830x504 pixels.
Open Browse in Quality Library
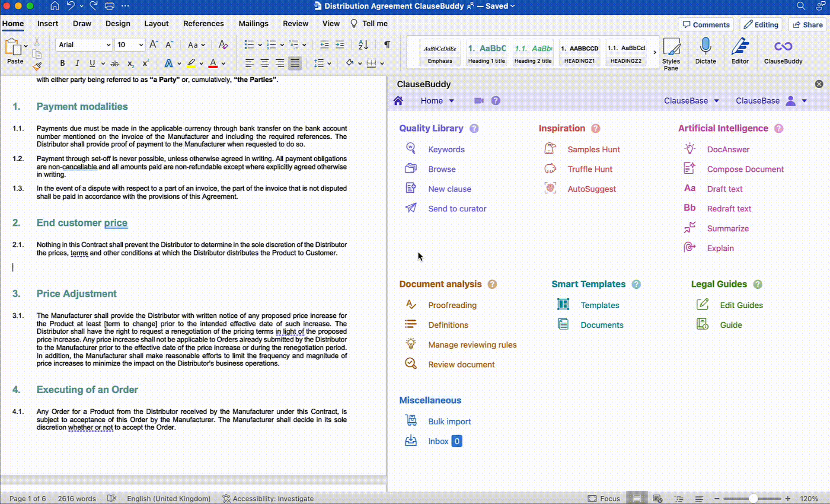point(442,169)
